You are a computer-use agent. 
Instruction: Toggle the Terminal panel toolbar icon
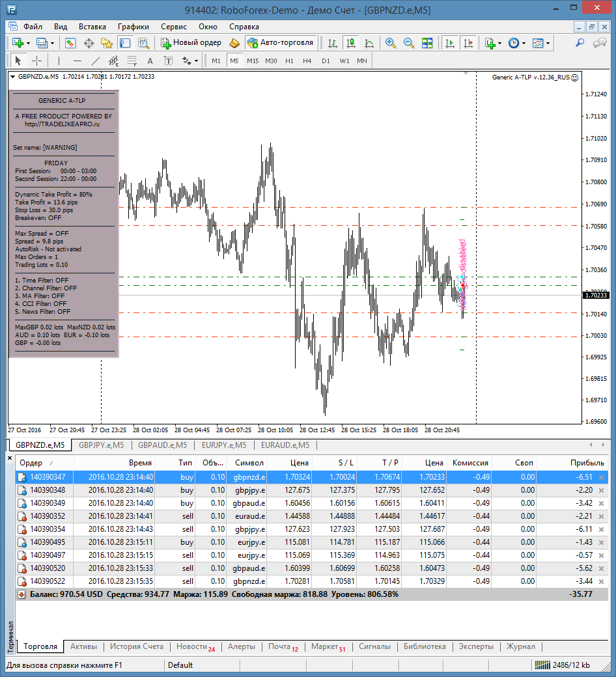pos(125,43)
